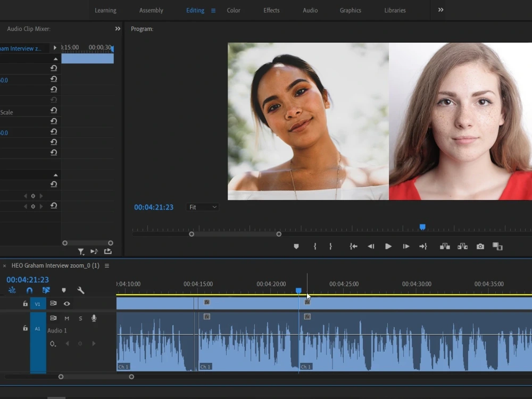Screen dimensions: 532x399
Task: Step back one frame
Action: (x=371, y=246)
